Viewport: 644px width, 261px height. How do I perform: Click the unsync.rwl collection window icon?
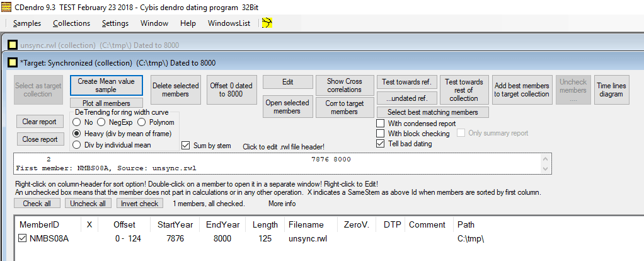[13, 45]
